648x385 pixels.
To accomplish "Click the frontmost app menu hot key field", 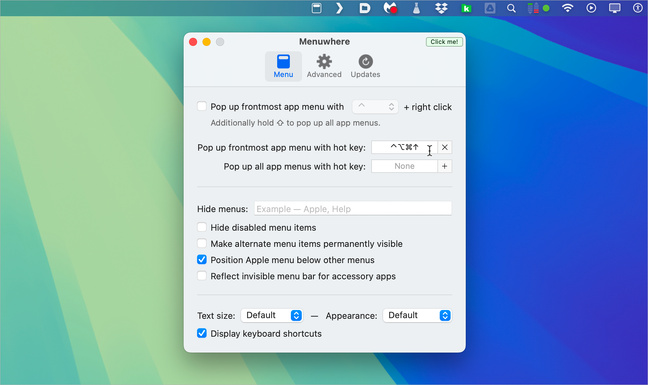I will pyautogui.click(x=404, y=147).
